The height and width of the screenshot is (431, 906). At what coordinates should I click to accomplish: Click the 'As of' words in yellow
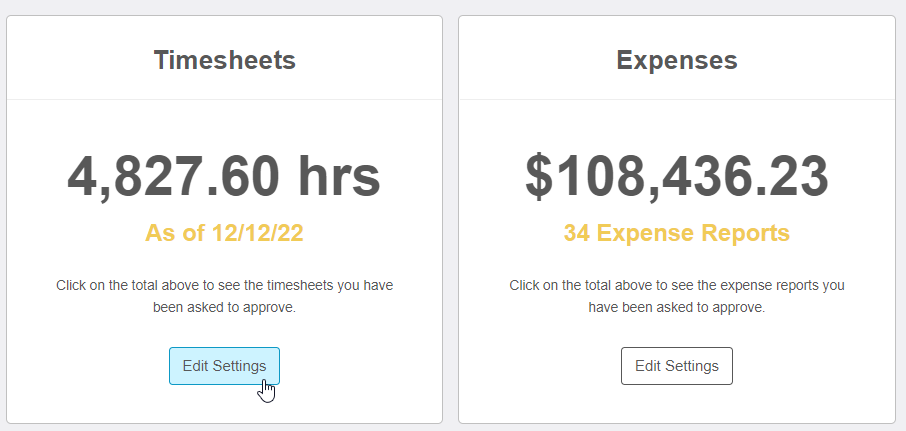pyautogui.click(x=174, y=233)
